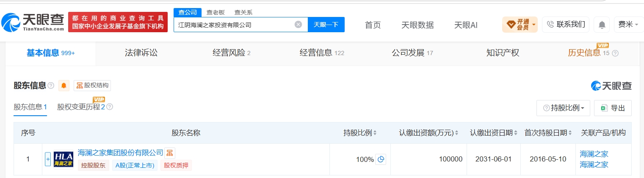
Task: Click the 股东名称 column header
Action: click(x=186, y=133)
